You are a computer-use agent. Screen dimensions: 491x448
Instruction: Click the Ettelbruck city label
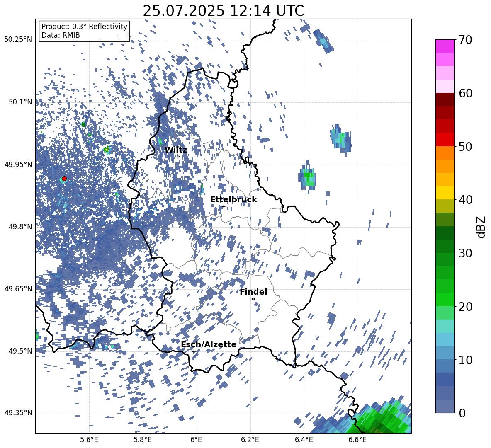coord(233,200)
